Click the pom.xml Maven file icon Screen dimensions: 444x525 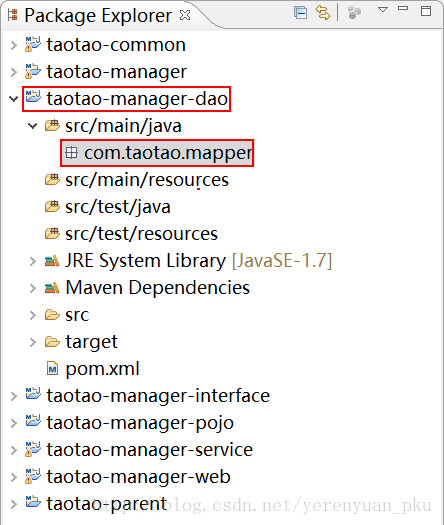point(52,369)
